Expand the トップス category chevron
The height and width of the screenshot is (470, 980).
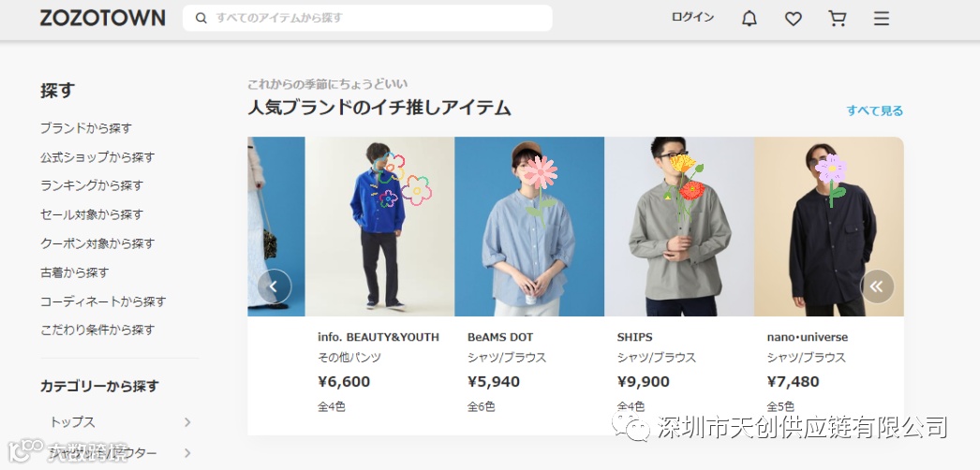187,422
